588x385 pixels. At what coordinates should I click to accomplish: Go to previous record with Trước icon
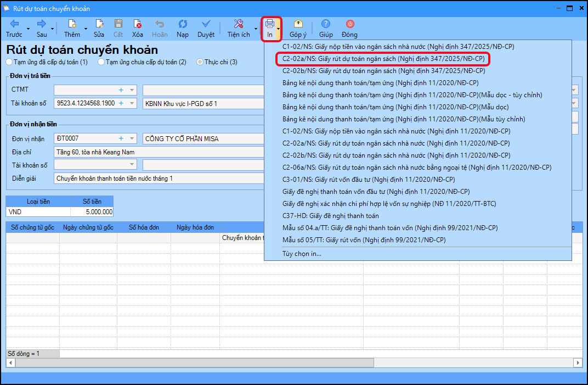tap(14, 24)
